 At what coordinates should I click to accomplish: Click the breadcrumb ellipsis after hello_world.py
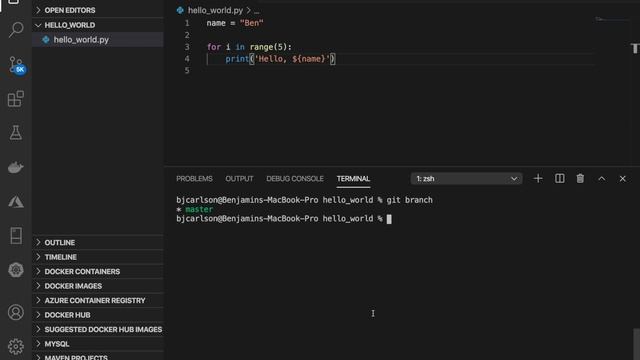pos(256,11)
